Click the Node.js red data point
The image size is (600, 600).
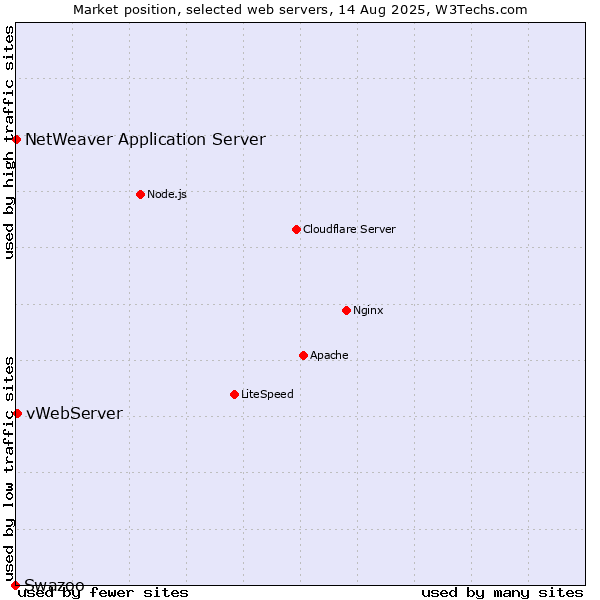[140, 194]
